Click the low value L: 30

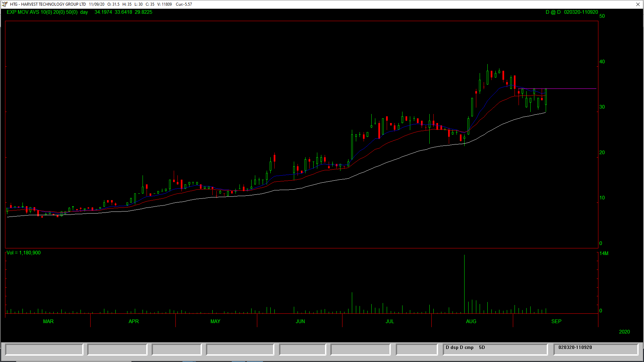point(139,4)
